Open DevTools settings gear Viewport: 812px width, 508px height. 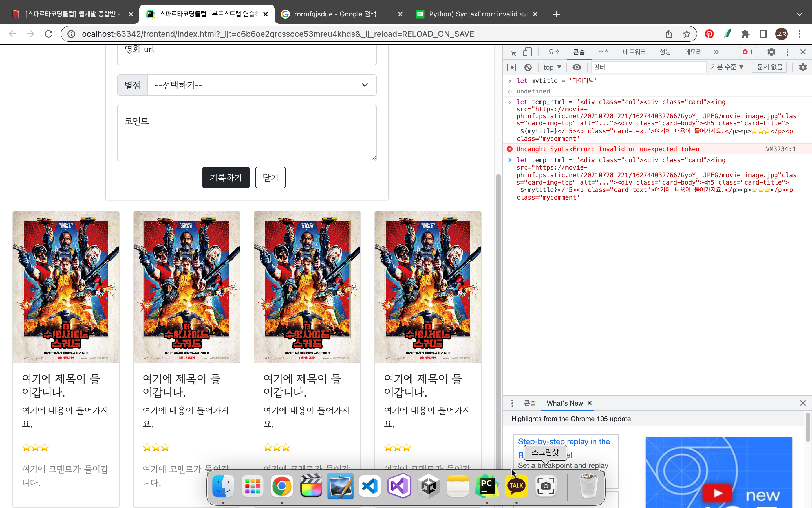pos(771,52)
